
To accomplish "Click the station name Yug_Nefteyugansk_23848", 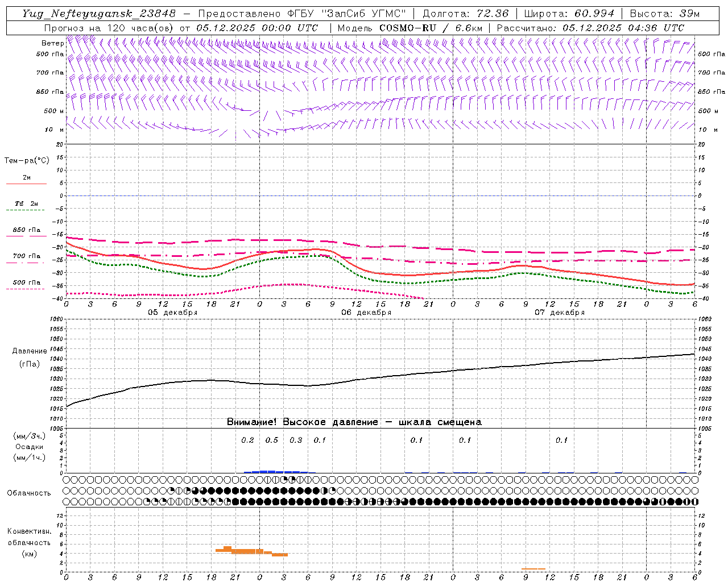I will coord(98,14).
